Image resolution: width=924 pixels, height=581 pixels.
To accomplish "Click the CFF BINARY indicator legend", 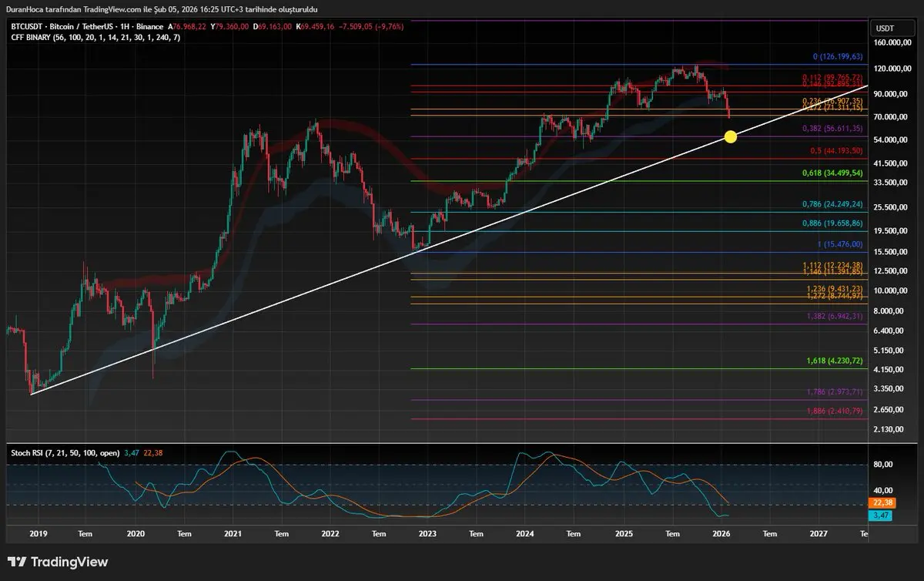I will coord(95,36).
